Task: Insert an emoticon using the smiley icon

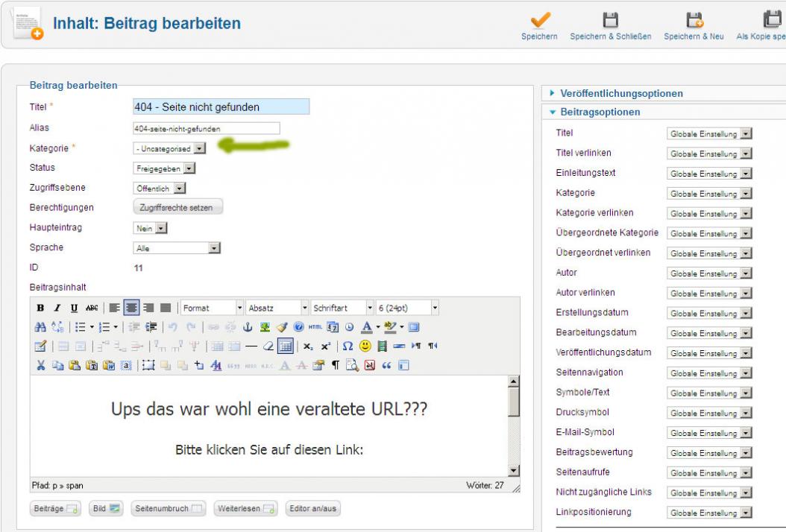Action: 365,346
